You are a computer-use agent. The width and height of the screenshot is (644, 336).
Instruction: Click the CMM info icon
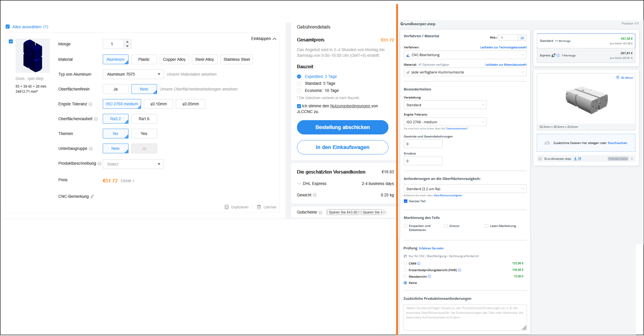(419, 264)
